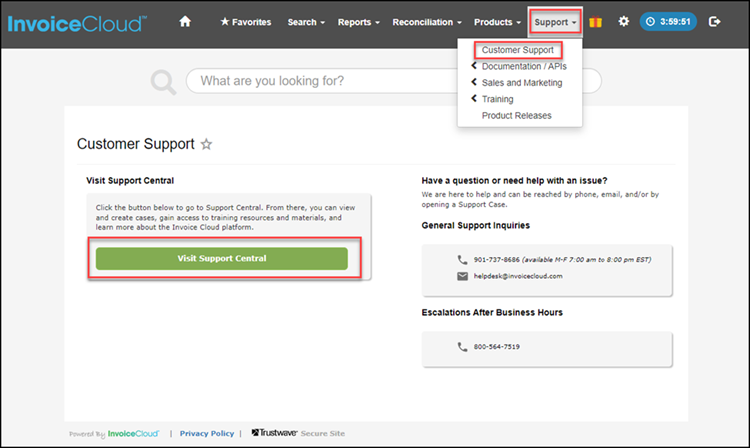Expand the Search dropdown
Viewport: 750px width, 448px height.
click(x=306, y=22)
